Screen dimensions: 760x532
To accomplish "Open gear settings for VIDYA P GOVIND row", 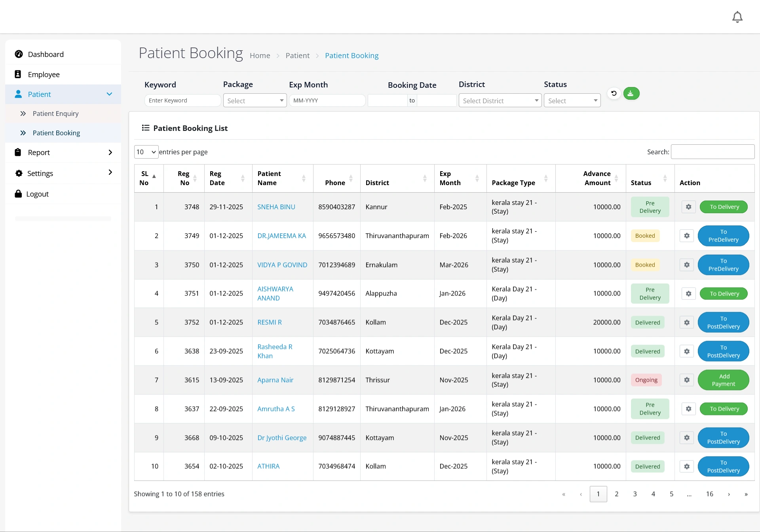I will [x=687, y=265].
